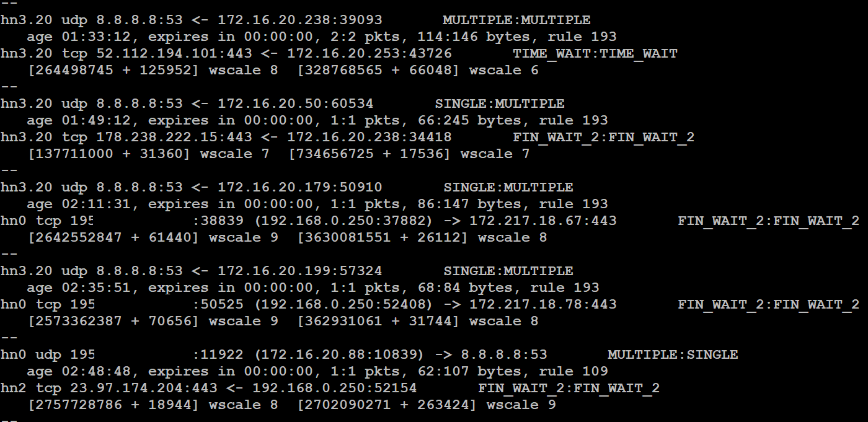Click the TIME_WAIT:TIME_WAIT state text

coord(595,53)
